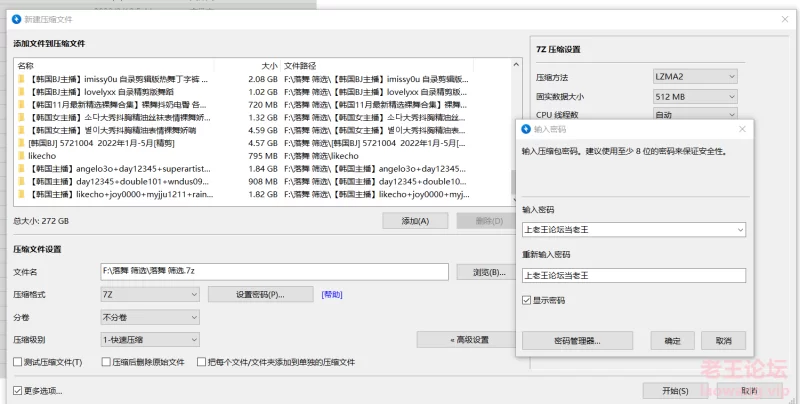This screenshot has width=800, height=404.
Task: Click the 908 MB size cell
Action: point(263,181)
